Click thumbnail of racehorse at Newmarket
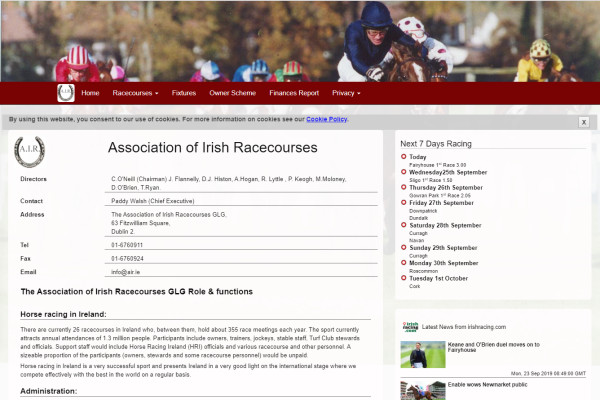Screen dimensions: 600x400 [423, 390]
